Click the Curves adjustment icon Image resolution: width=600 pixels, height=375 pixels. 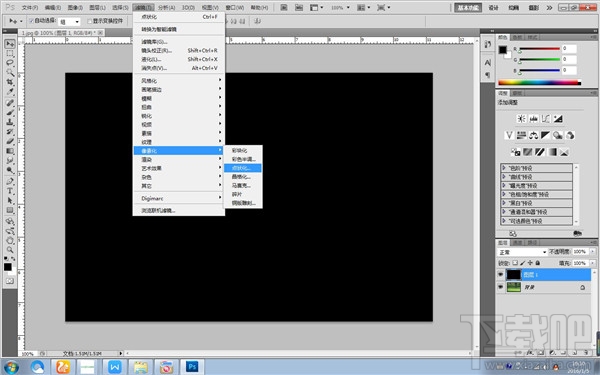[x=546, y=119]
